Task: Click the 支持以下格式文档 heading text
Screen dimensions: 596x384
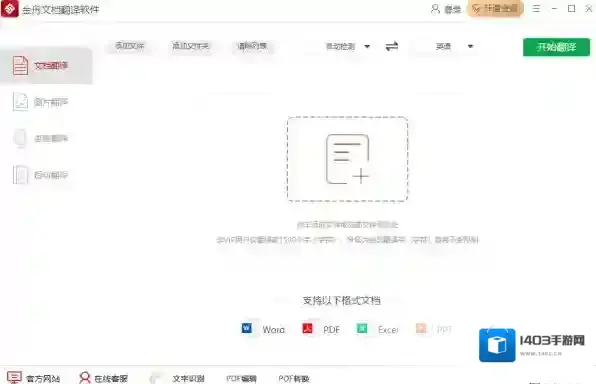Action: (341, 301)
